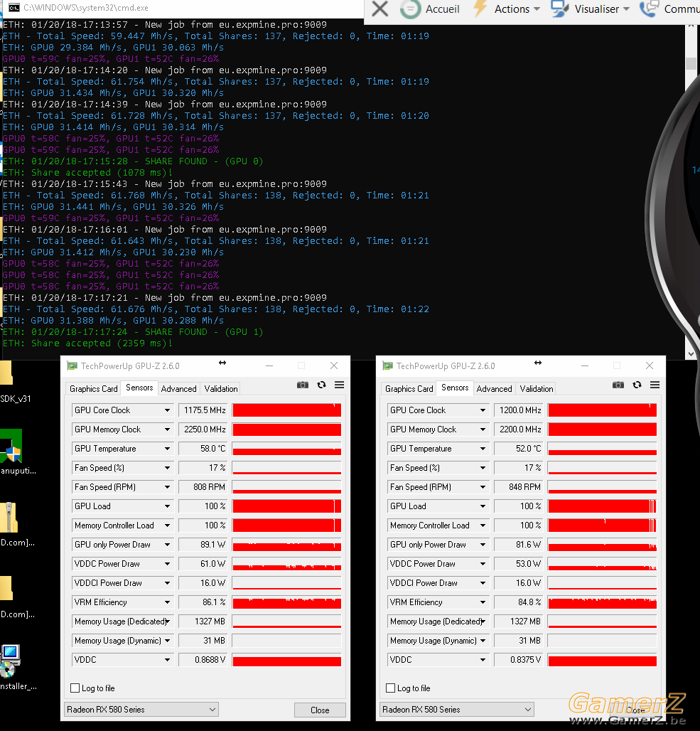This screenshot has width=700, height=731.
Task: Click the double-arrow icon in right GPU-Z title bar
Action: (538, 363)
